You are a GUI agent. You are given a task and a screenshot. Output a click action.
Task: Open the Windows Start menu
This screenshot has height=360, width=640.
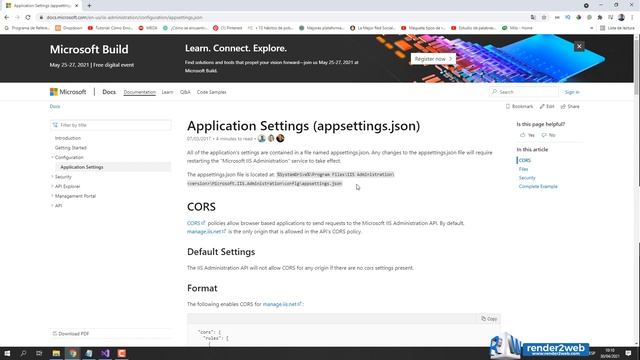click(x=7, y=353)
